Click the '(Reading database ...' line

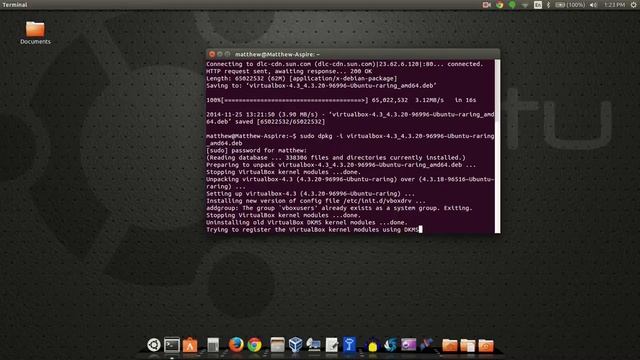coord(336,158)
